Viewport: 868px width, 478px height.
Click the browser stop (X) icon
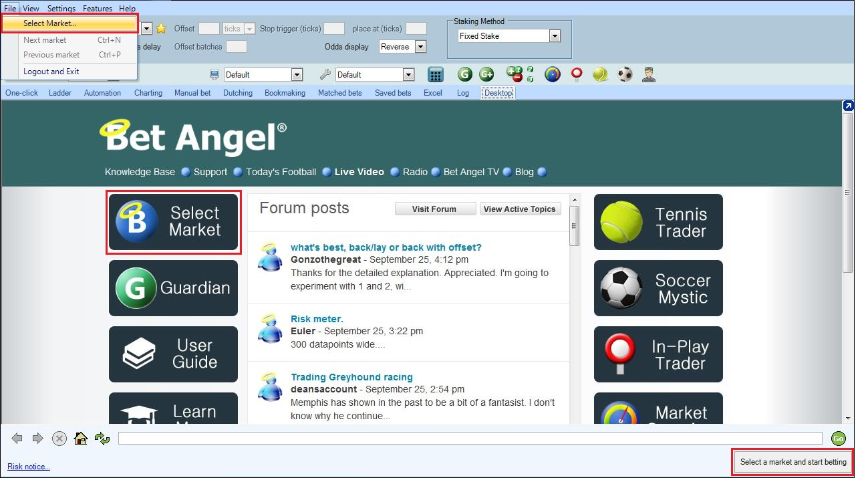click(59, 439)
